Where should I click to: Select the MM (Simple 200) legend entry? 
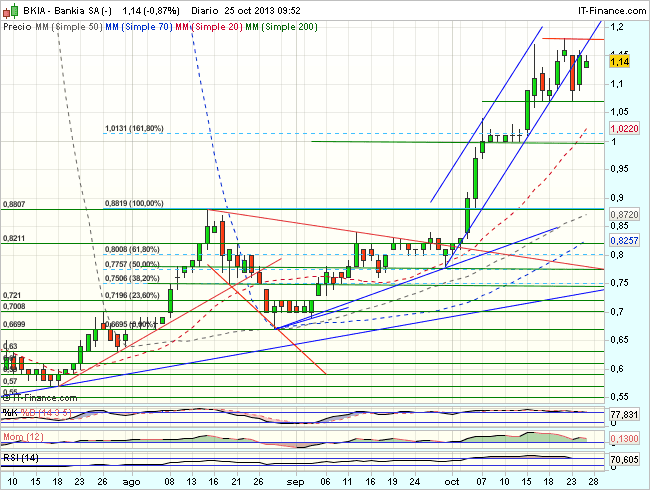(281, 27)
